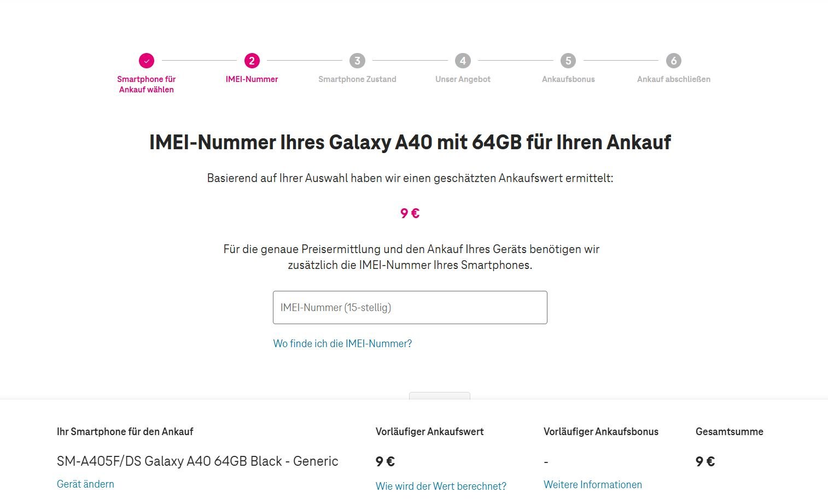
Task: Click the pink estimated 9 € value
Action: click(x=410, y=213)
